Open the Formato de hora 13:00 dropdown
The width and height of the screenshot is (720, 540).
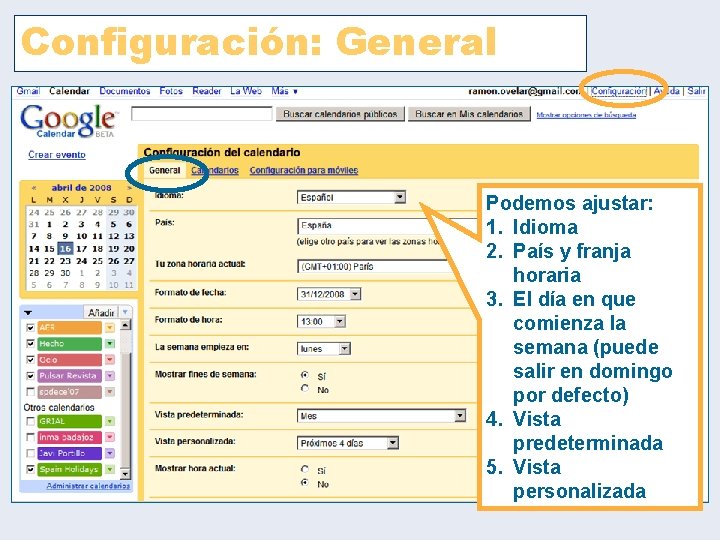321,321
